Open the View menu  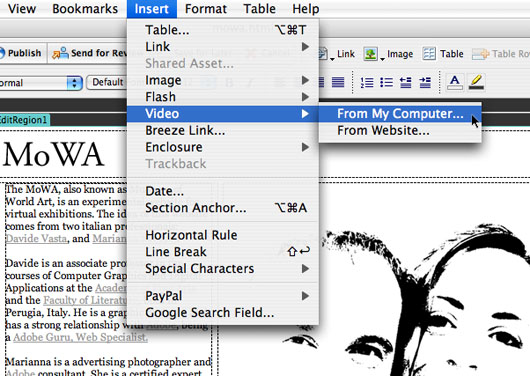[x=22, y=9]
